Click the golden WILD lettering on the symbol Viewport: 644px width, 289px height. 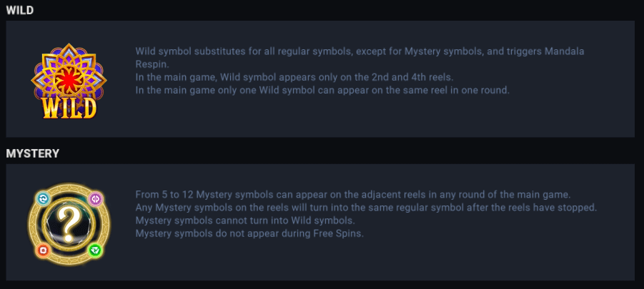[69, 107]
